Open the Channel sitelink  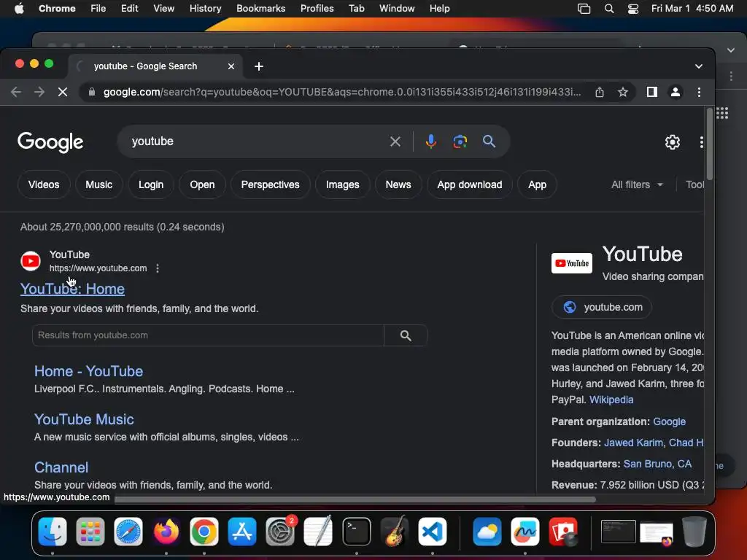pos(61,467)
